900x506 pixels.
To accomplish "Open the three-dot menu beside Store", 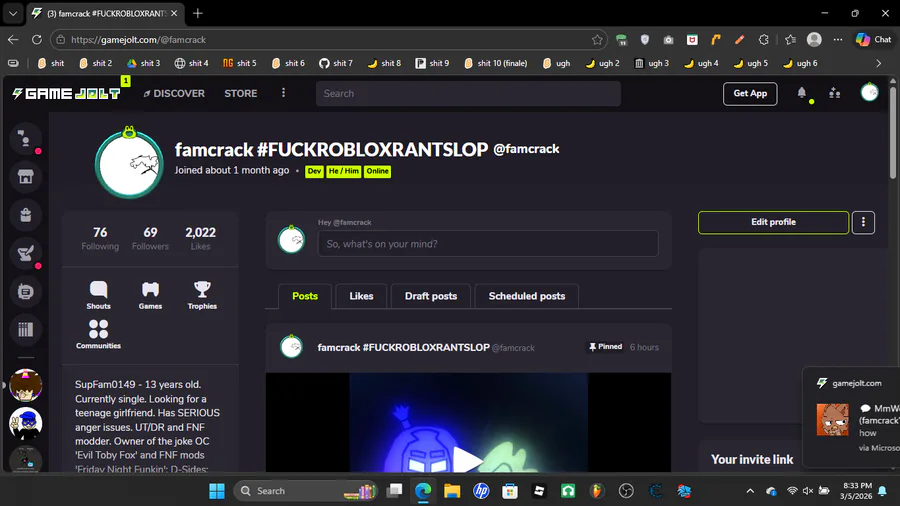I will point(283,93).
